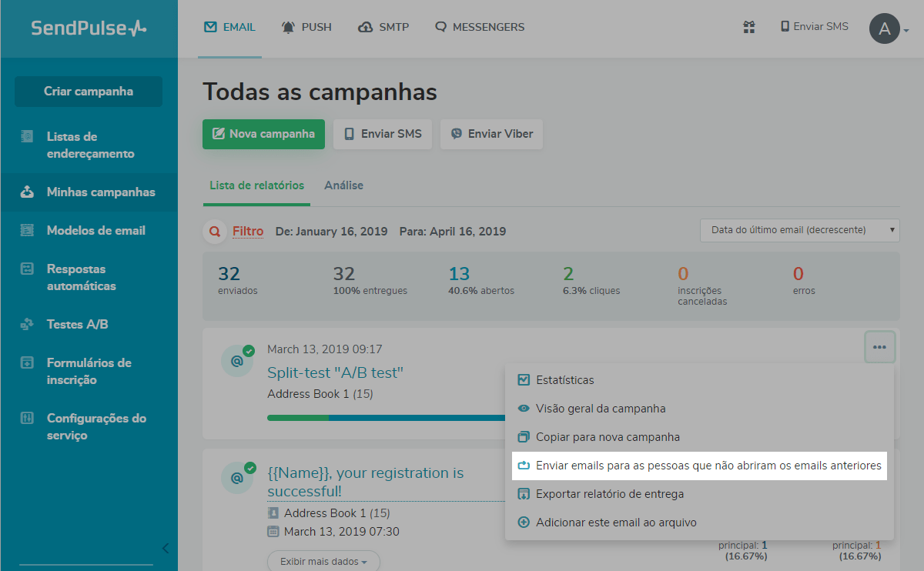Click the three-dots menu of Split-test campaign

pyautogui.click(x=879, y=347)
